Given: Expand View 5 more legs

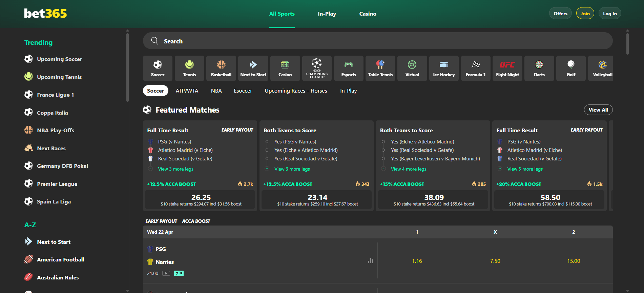Looking at the screenshot, I should point(525,169).
